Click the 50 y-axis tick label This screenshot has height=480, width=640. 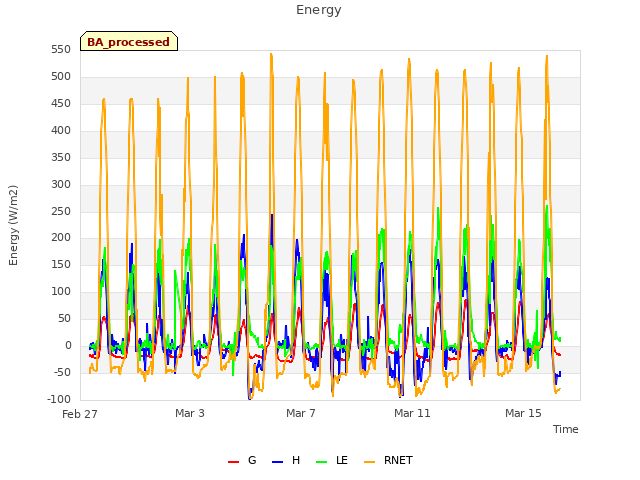tap(64, 318)
